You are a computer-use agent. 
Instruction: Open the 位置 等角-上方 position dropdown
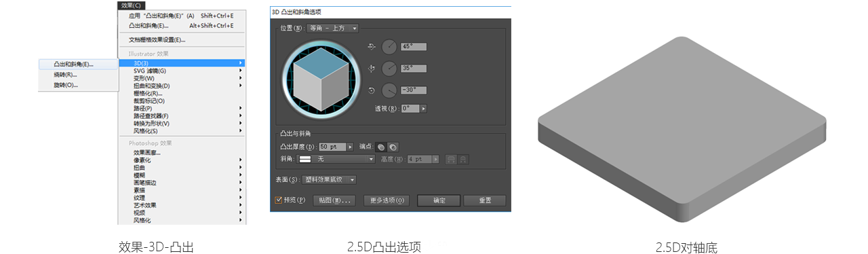pos(332,28)
